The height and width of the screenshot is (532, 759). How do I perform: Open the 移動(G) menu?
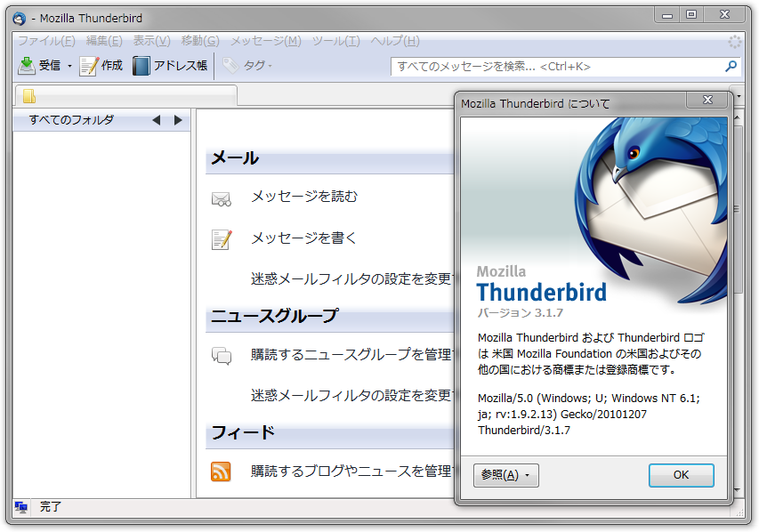click(x=200, y=41)
